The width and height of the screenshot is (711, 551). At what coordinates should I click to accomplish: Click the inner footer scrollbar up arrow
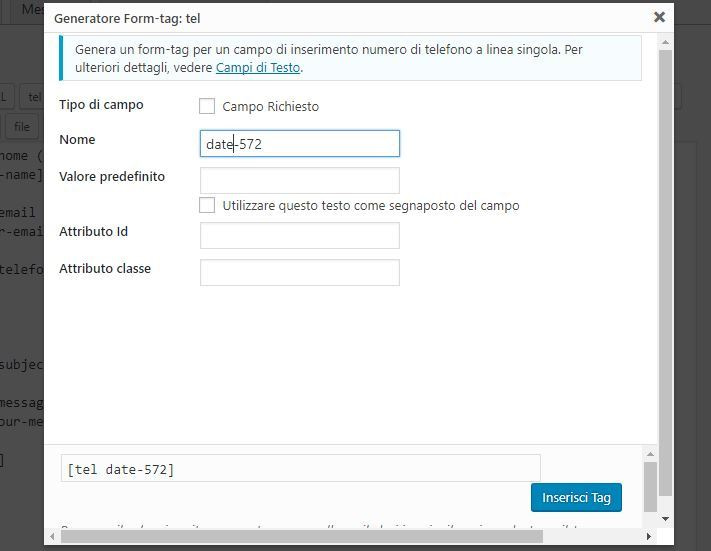[650, 454]
